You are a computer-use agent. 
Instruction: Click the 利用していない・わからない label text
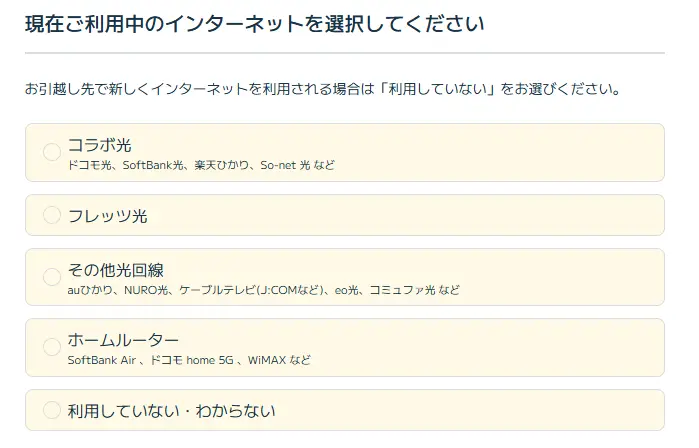(171, 411)
